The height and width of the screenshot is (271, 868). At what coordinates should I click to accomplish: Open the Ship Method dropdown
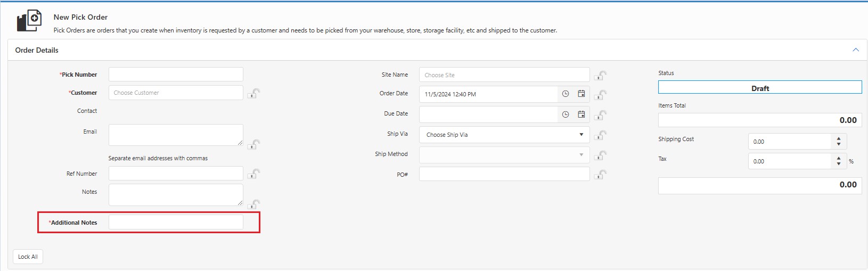point(504,155)
